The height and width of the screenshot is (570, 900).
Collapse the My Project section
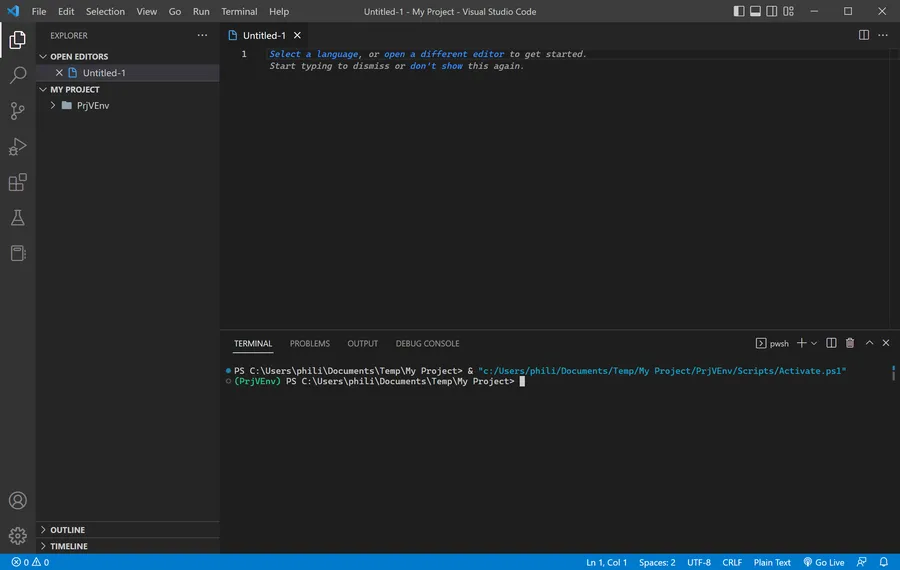click(43, 90)
